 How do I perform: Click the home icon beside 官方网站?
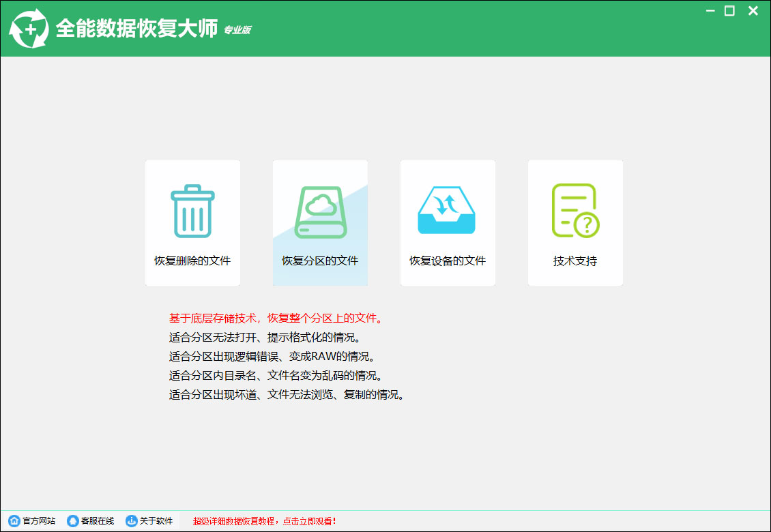[14, 520]
